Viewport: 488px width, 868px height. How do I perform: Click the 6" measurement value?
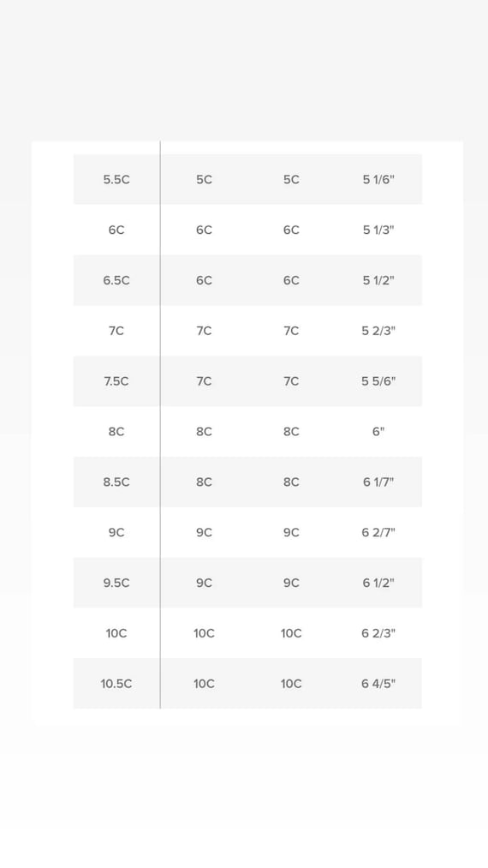pos(378,431)
